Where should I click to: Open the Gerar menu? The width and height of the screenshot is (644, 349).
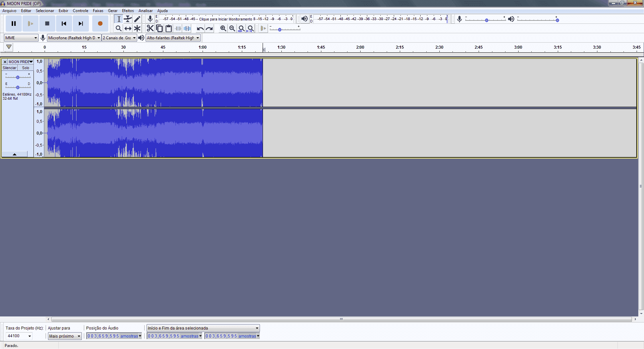pyautogui.click(x=113, y=11)
